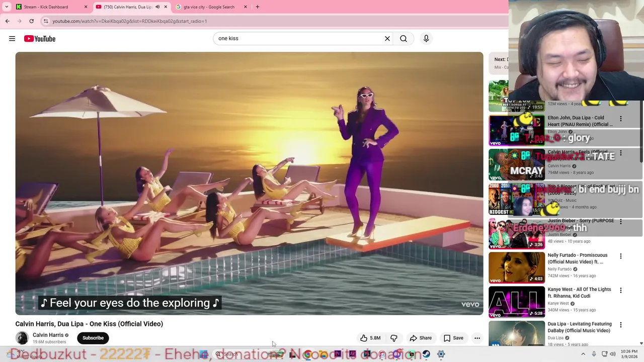View site information icon in address bar
Screen dimensions: 644x362
coord(46,21)
